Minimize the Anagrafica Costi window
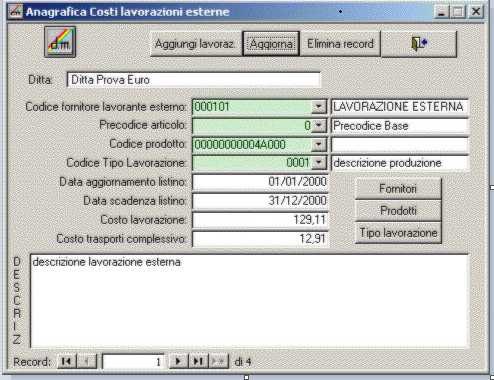Viewport: 494px width, 380px height. tap(441, 12)
